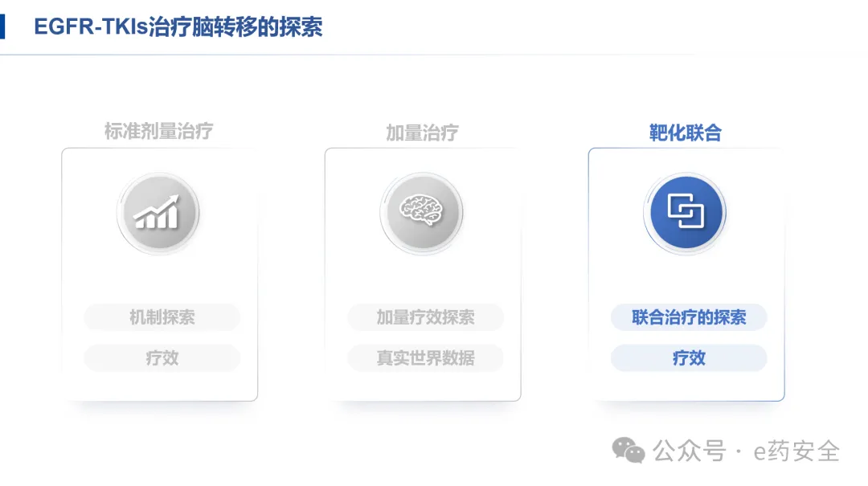Click the 加量疗效探索 pill button

425,317
